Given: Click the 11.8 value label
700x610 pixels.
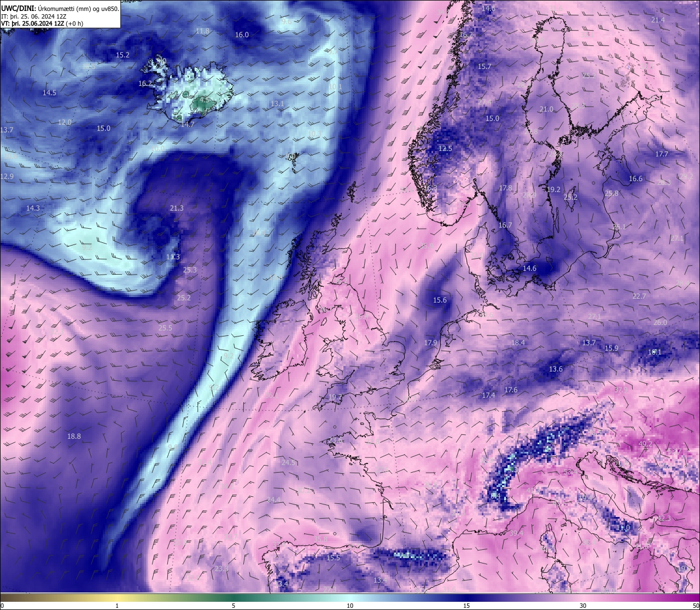Looking at the screenshot, I should point(202,31).
